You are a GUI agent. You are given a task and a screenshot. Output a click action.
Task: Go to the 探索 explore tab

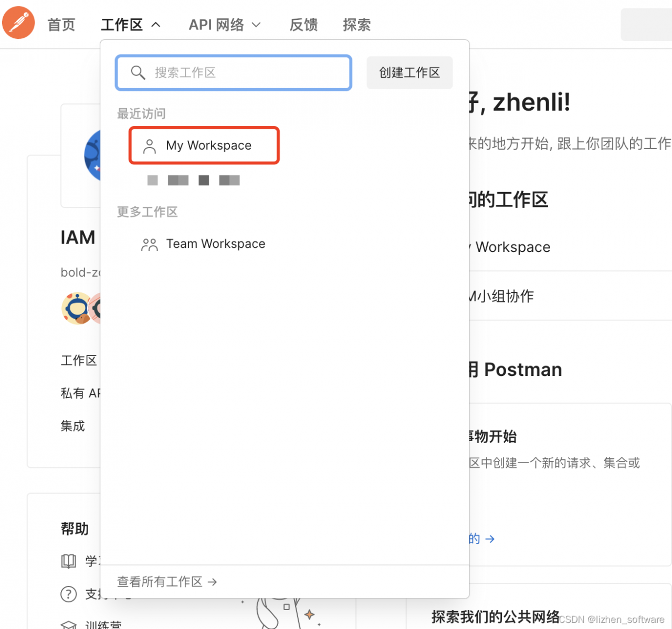click(356, 25)
